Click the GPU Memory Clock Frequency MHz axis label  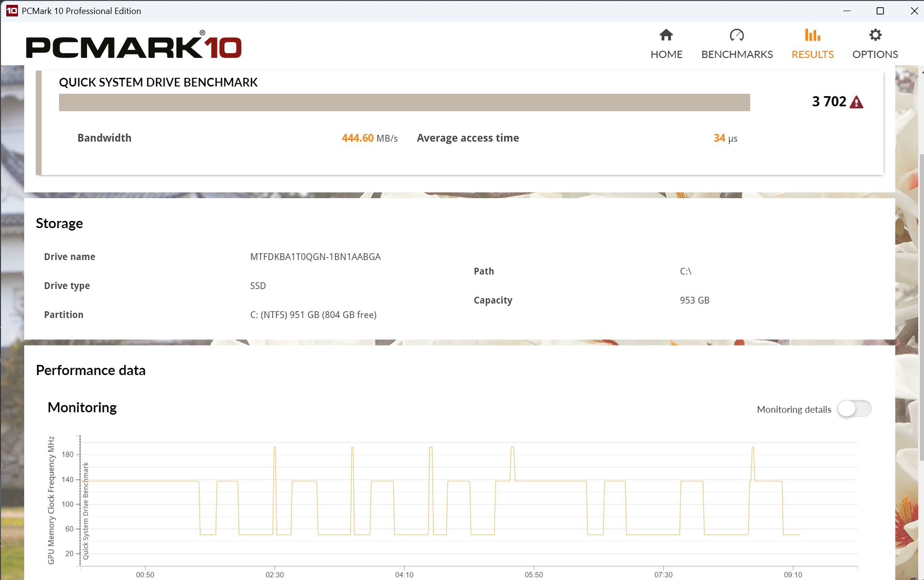point(51,500)
